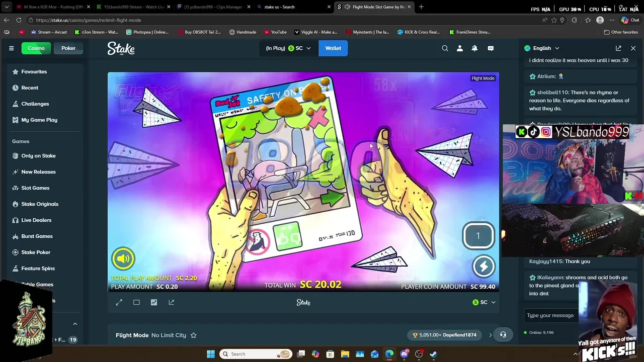Image resolution: width=644 pixels, height=362 pixels.
Task: Open Steam from the taskbar
Action: coord(434,354)
